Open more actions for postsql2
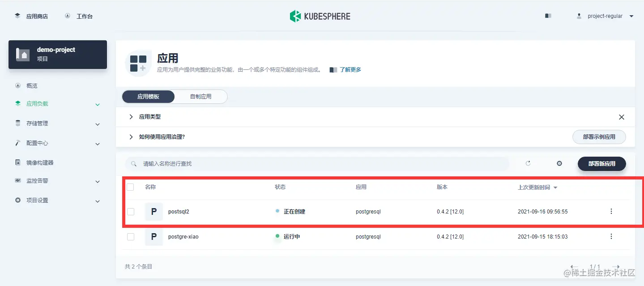This screenshot has width=644, height=286. (x=611, y=211)
